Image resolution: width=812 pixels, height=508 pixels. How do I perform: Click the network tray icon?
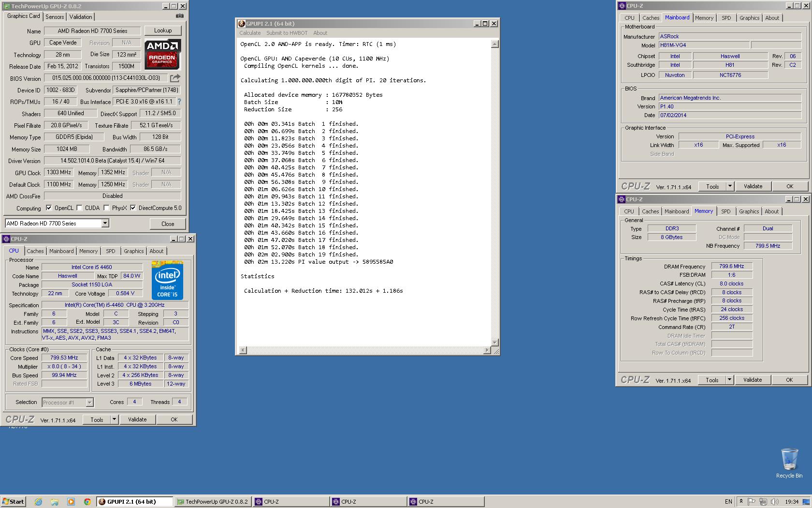(x=763, y=502)
